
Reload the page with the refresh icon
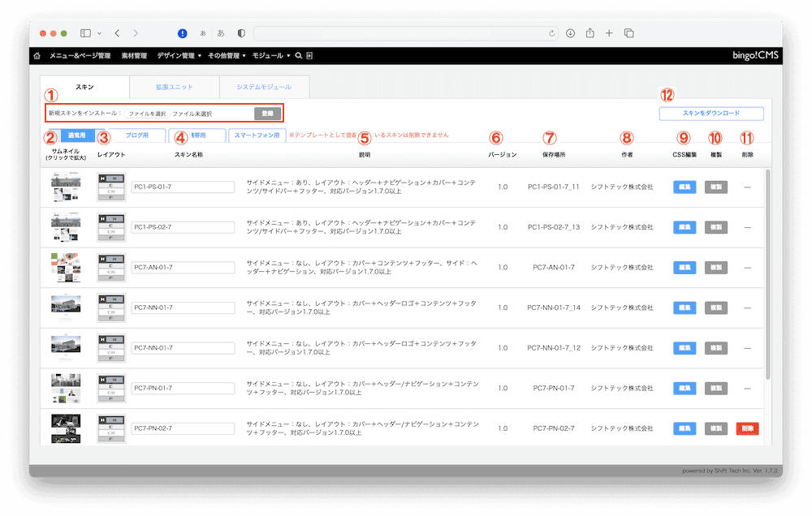click(x=552, y=33)
